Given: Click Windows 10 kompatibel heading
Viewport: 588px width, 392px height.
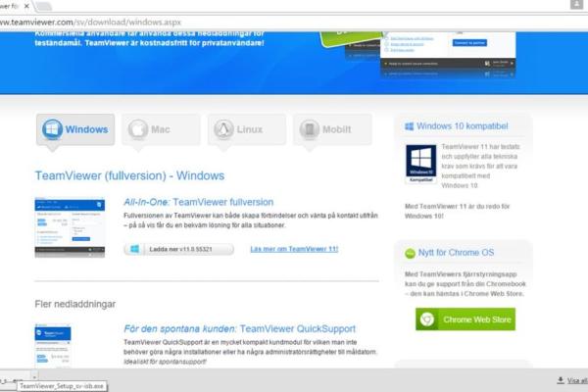Looking at the screenshot, I should 462,126.
